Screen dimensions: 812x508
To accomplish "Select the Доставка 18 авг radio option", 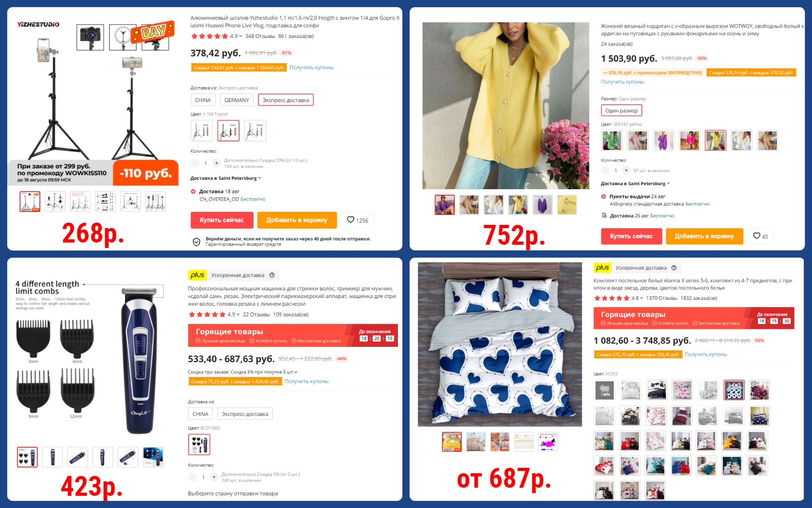I will tap(193, 191).
